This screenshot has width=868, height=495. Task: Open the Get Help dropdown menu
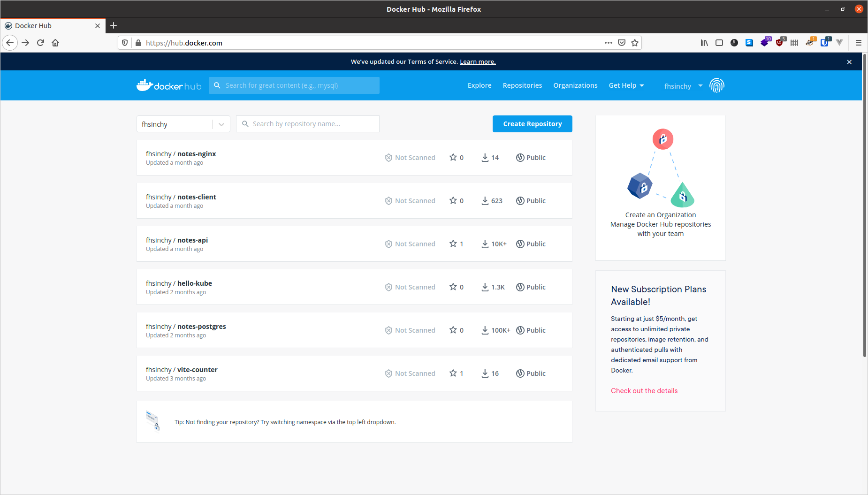click(x=626, y=85)
